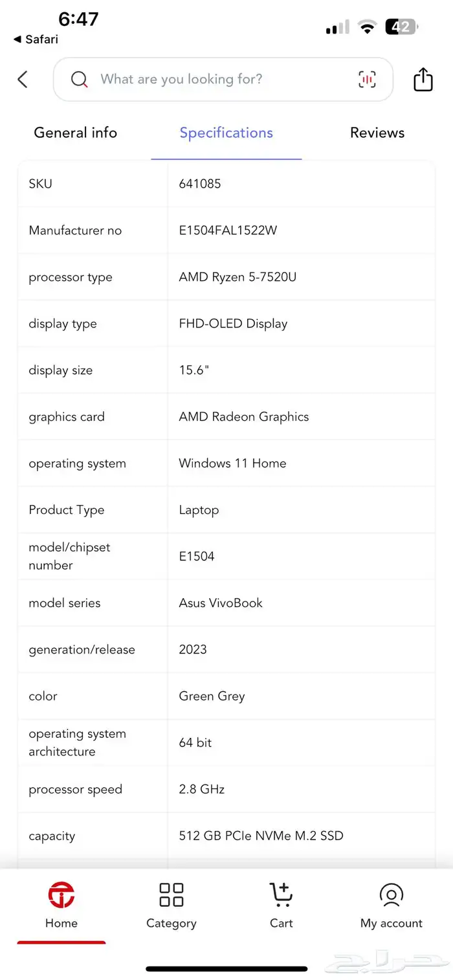Open the shopping Cart icon
The width and height of the screenshot is (453, 980).
[282, 895]
